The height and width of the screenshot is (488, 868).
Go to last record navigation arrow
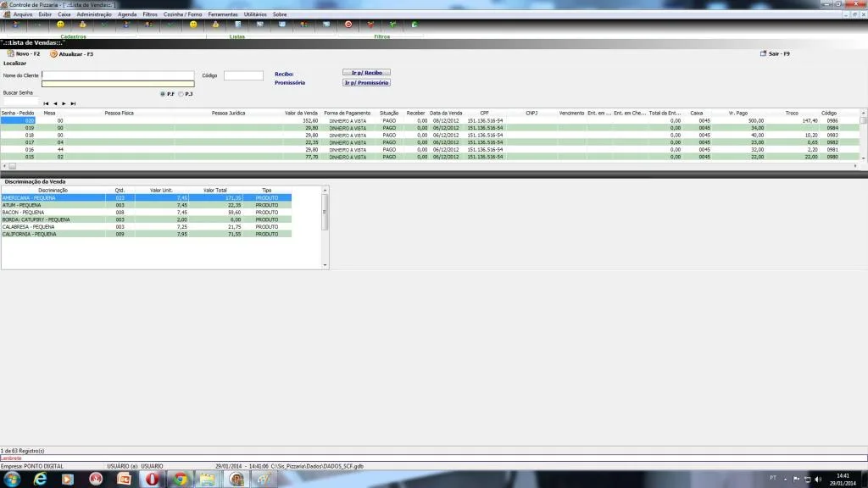pos(73,103)
